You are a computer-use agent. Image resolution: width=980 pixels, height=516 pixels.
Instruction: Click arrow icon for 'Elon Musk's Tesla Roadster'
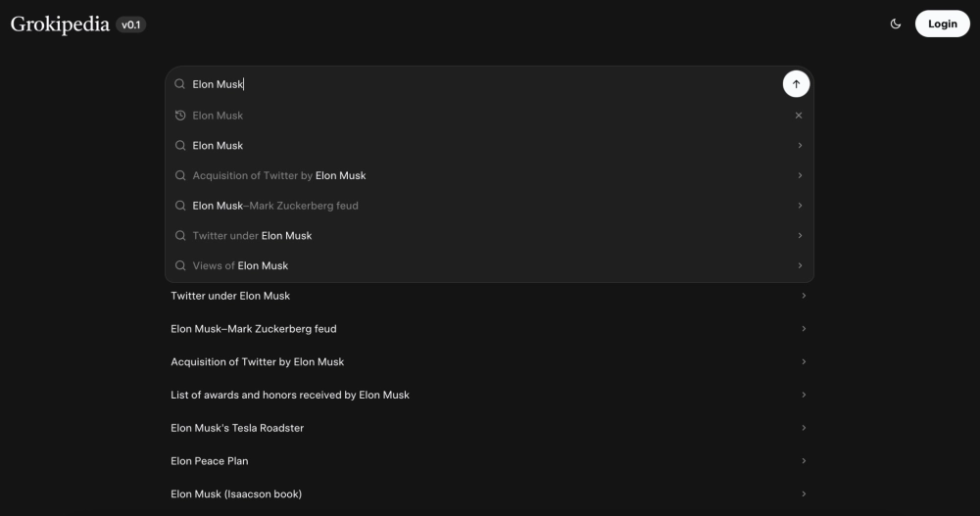click(804, 428)
